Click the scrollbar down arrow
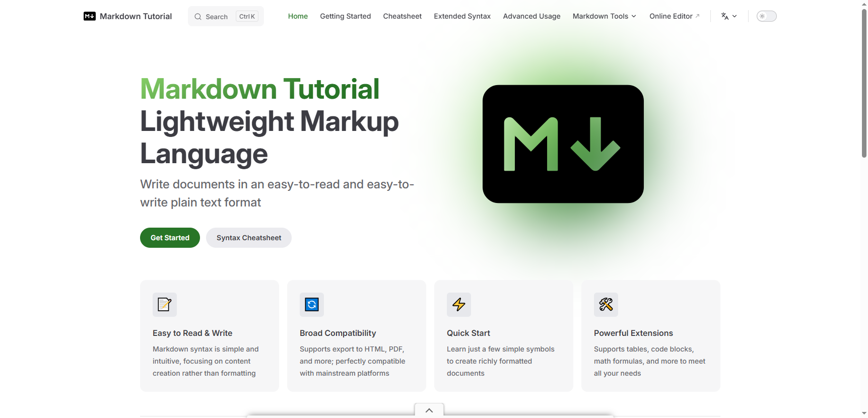Viewport: 868px width, 418px height. (x=864, y=413)
